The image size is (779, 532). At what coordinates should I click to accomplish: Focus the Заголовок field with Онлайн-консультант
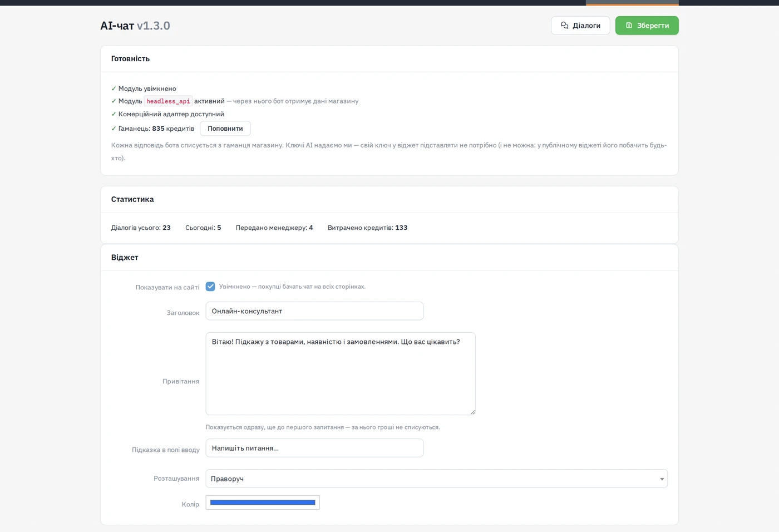click(314, 311)
